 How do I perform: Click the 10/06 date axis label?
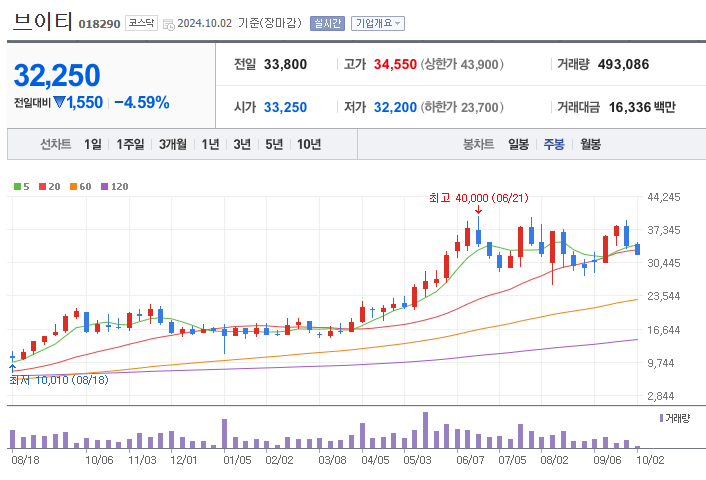[x=99, y=460]
